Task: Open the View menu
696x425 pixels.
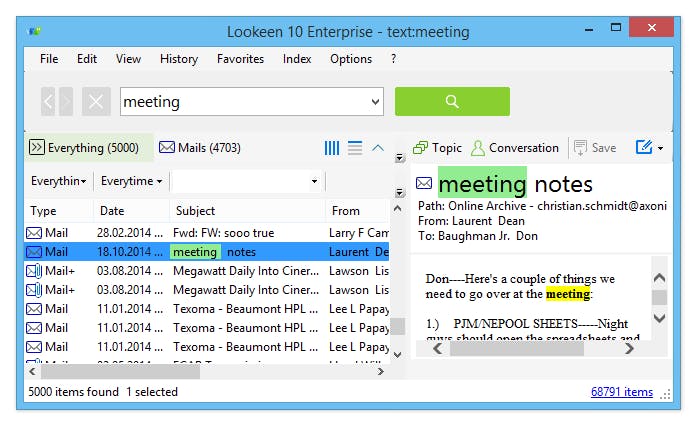Action: coord(128,59)
